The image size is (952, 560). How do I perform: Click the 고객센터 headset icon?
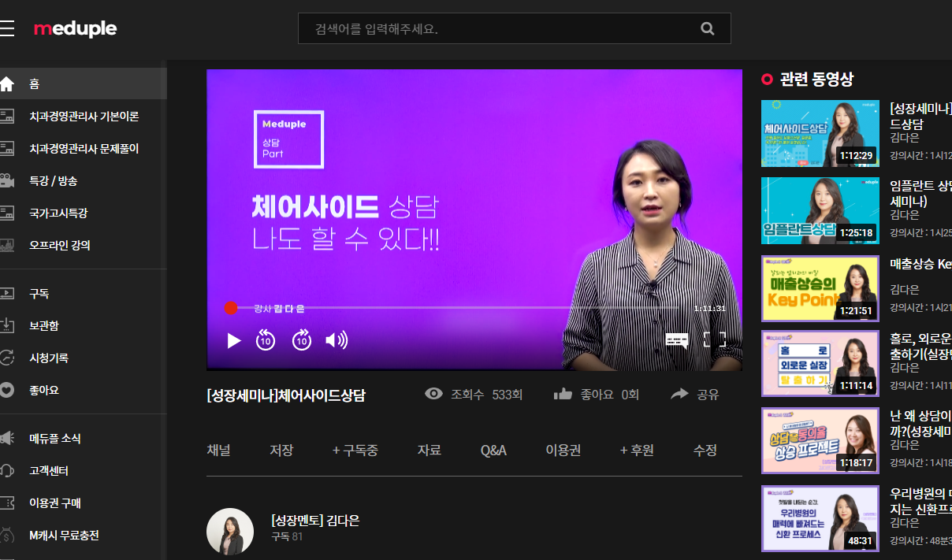click(7, 470)
